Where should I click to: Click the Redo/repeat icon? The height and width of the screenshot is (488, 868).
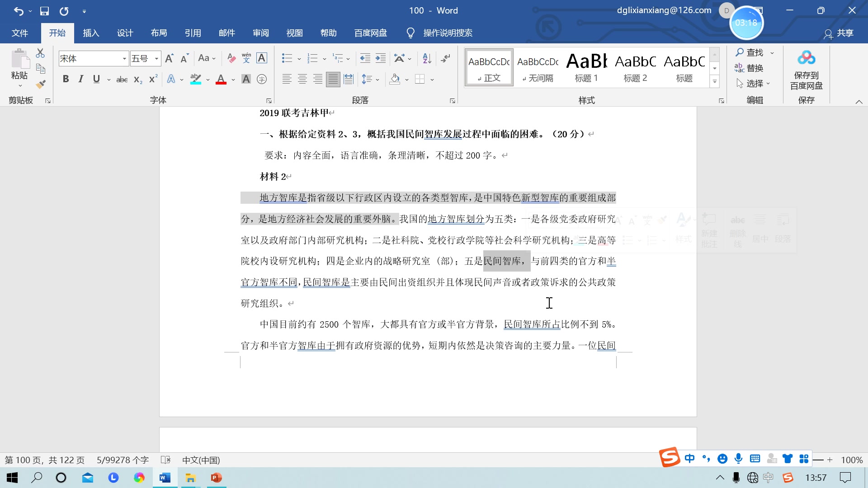point(64,11)
